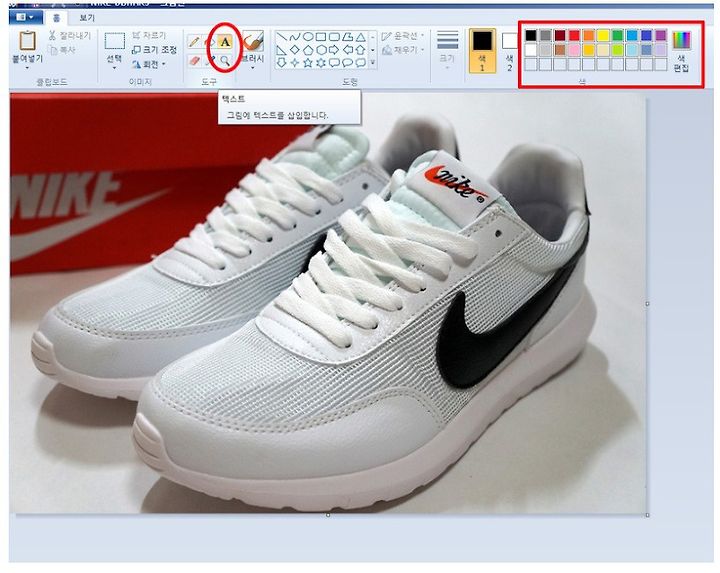720x573 pixels.
Task: Click the canvas right-edge middle sizing handle
Action: (647, 303)
